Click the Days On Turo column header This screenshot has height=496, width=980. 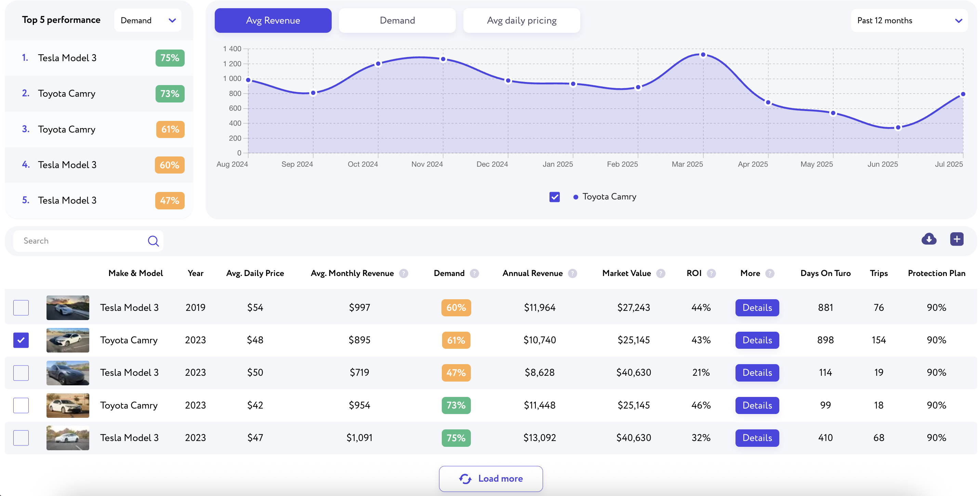click(x=825, y=273)
